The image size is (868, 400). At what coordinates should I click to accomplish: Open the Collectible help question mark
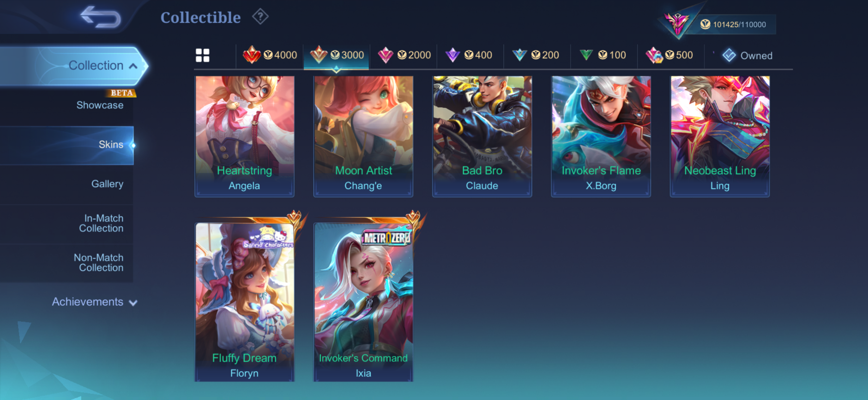click(260, 16)
